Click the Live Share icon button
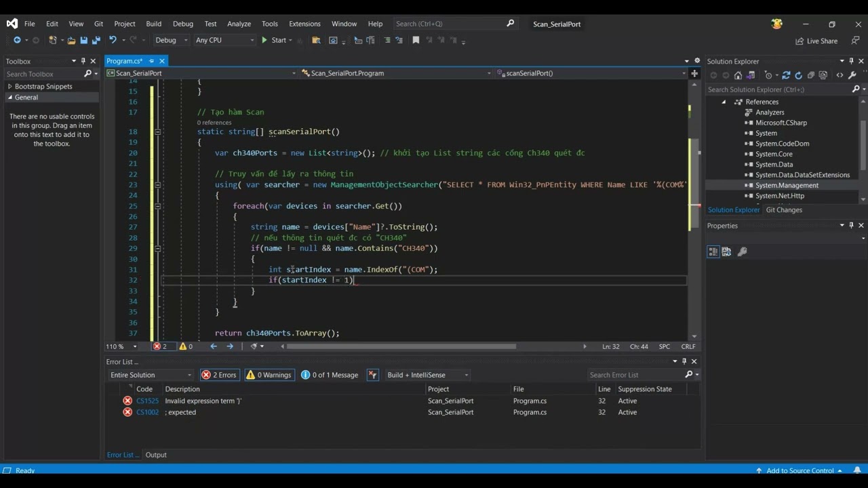868x488 pixels. [817, 41]
